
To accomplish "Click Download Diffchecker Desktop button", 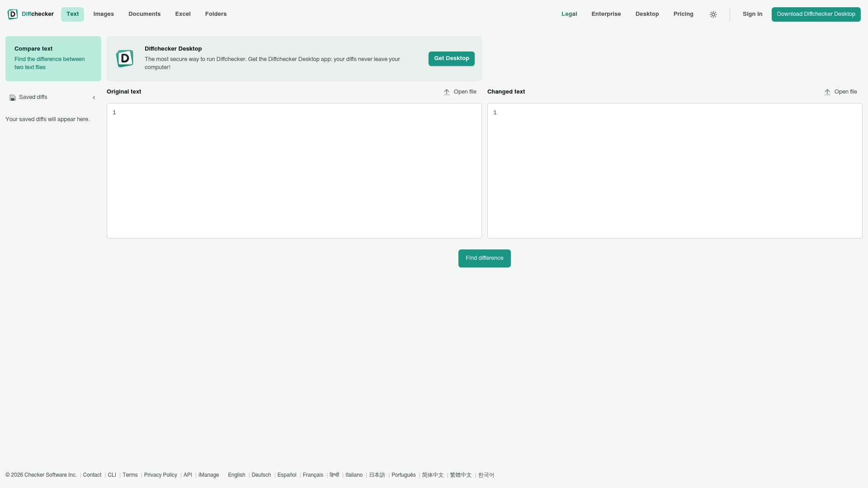I will [x=816, y=14].
